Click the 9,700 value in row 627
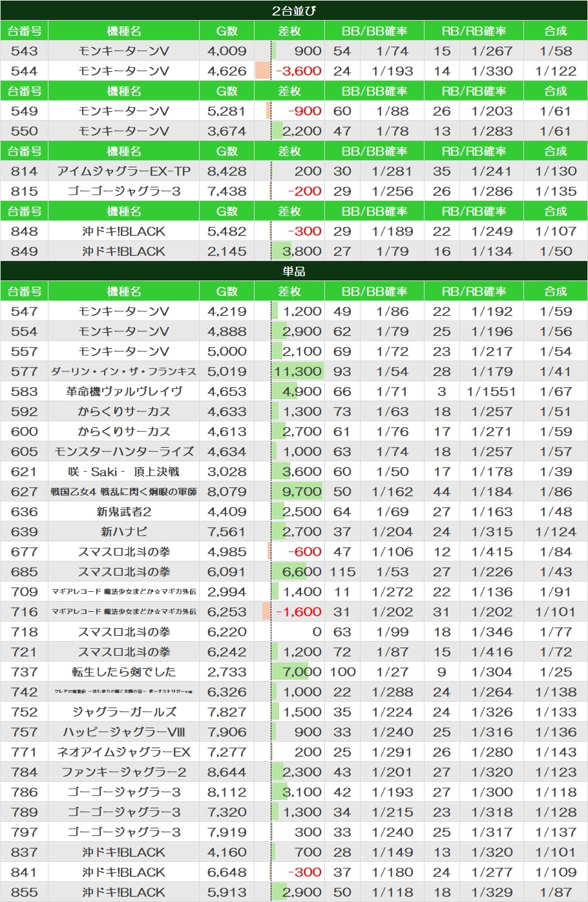Screen dimensions: 588x902 tap(302, 492)
